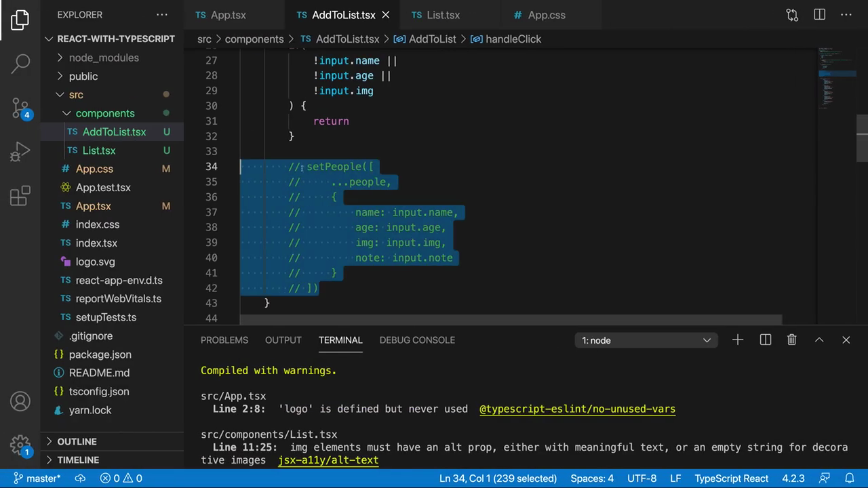Maximize the terminal panel with chevron up
The image size is (868, 488).
[x=819, y=340]
